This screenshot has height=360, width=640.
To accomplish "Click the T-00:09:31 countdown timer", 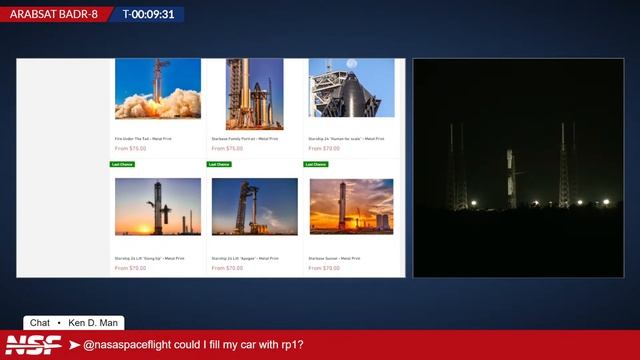I will coord(149,14).
